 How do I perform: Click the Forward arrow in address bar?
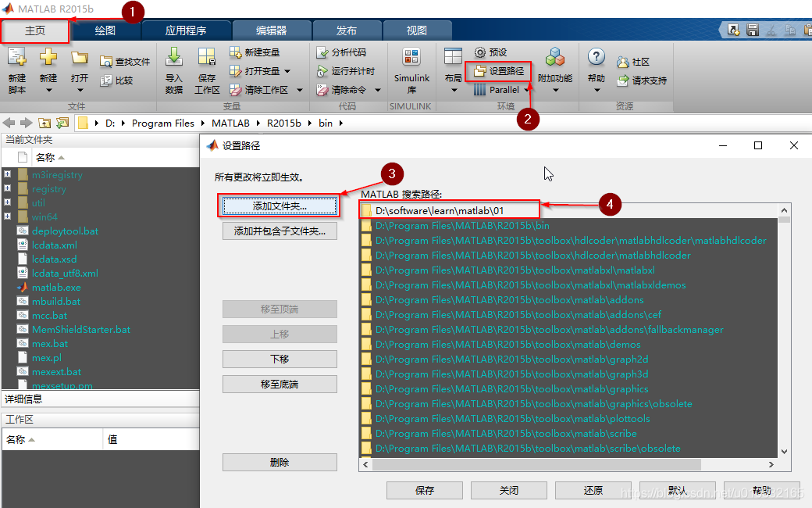[x=26, y=123]
